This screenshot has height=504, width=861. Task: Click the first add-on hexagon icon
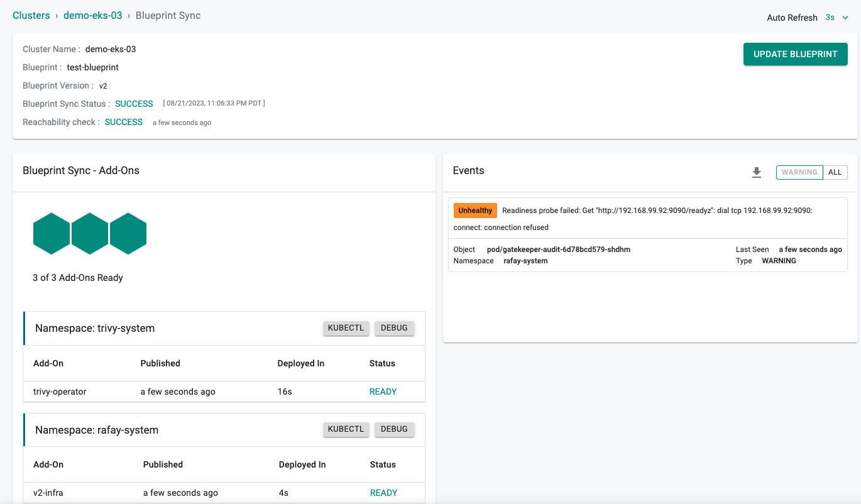(52, 234)
